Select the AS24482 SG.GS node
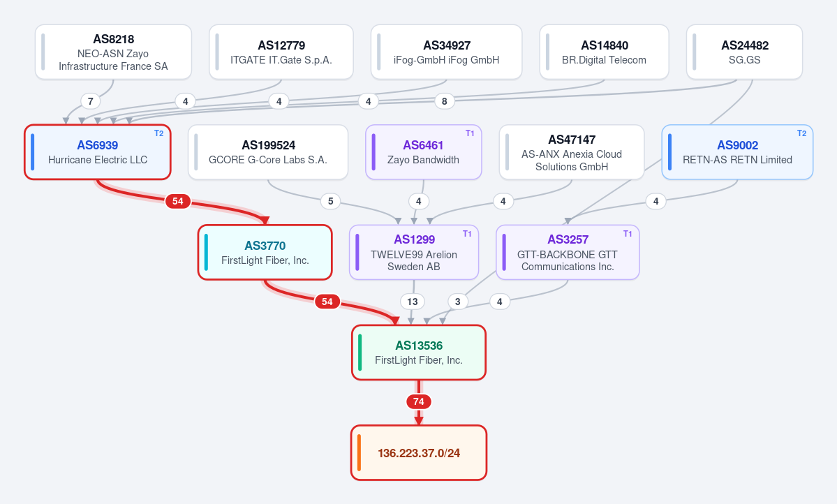Image resolution: width=837 pixels, height=504 pixels. [x=745, y=52]
